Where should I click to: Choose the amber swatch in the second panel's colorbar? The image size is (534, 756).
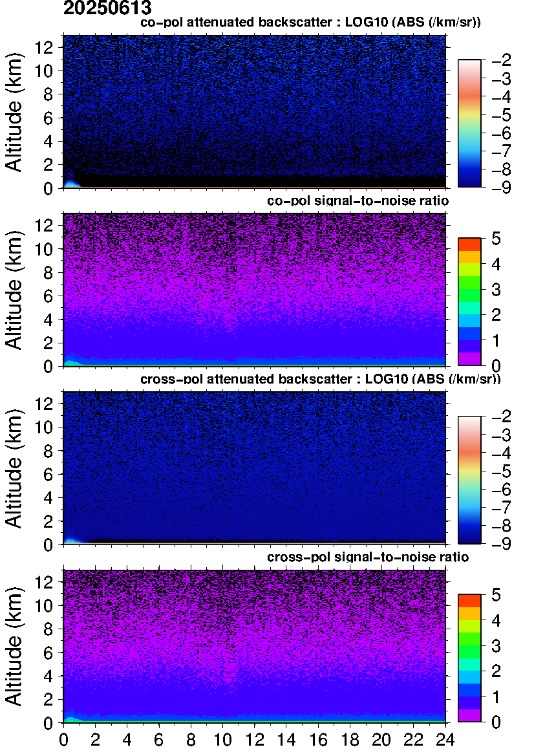469,257
